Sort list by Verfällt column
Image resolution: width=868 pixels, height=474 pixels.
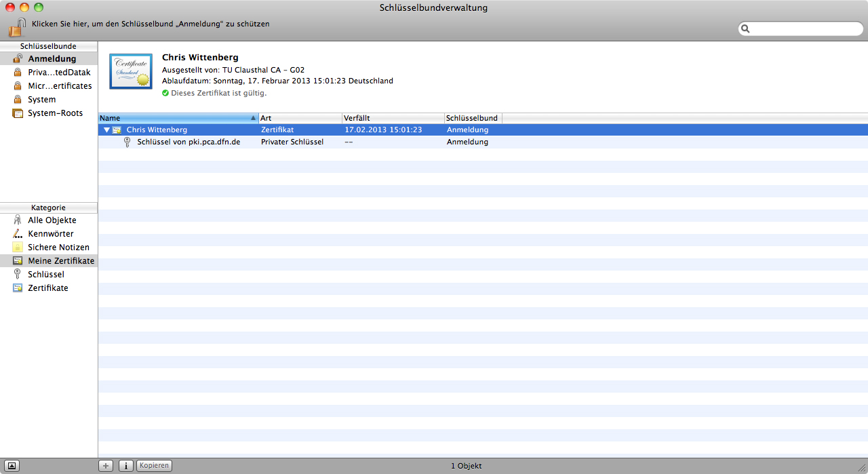click(393, 118)
